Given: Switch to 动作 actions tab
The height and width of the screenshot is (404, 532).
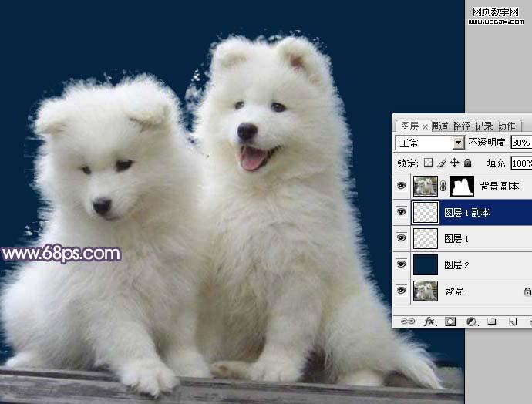Looking at the screenshot, I should tap(507, 126).
